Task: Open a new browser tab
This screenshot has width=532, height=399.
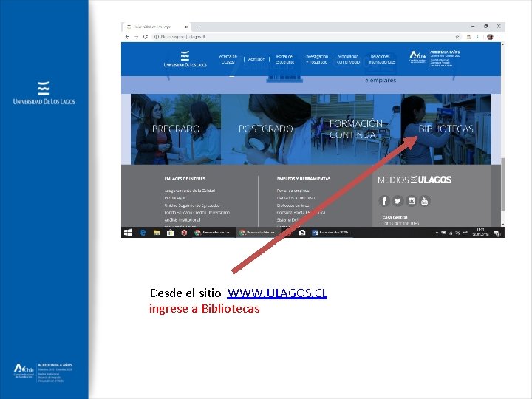Action: [x=197, y=27]
